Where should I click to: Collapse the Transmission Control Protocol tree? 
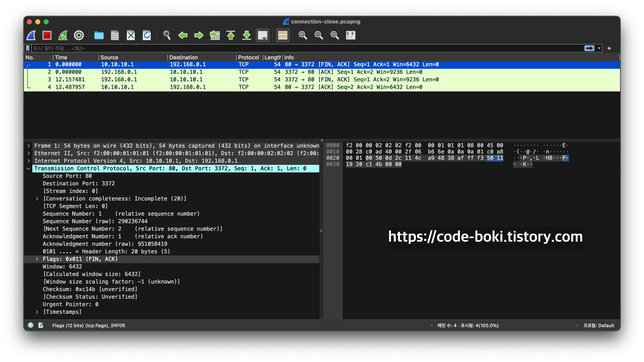[29, 169]
